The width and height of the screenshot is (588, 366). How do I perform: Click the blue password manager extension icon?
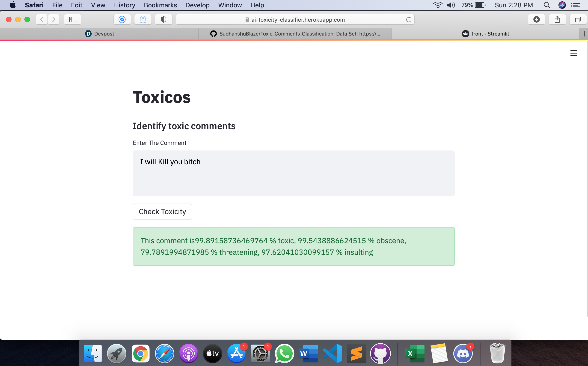pos(122,19)
